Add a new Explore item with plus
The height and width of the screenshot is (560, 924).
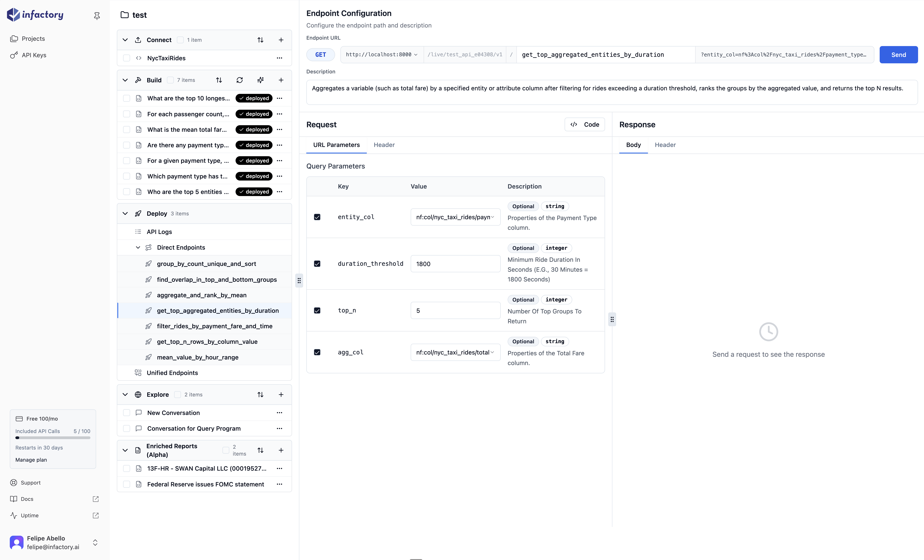pyautogui.click(x=281, y=394)
